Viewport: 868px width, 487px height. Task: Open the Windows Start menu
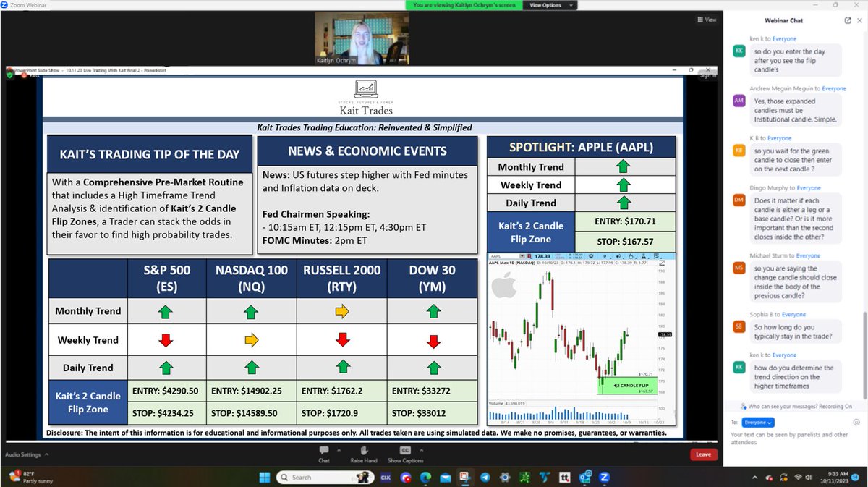point(265,477)
